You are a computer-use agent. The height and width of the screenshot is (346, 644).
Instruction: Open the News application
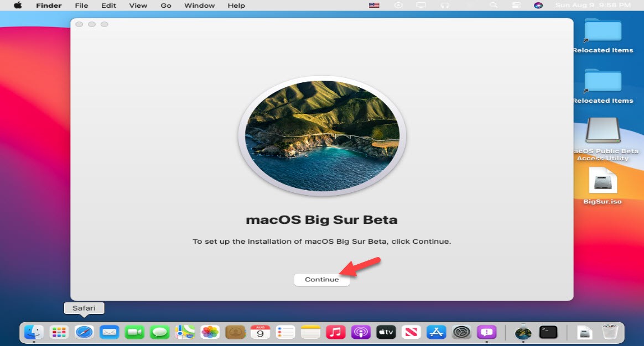point(411,332)
